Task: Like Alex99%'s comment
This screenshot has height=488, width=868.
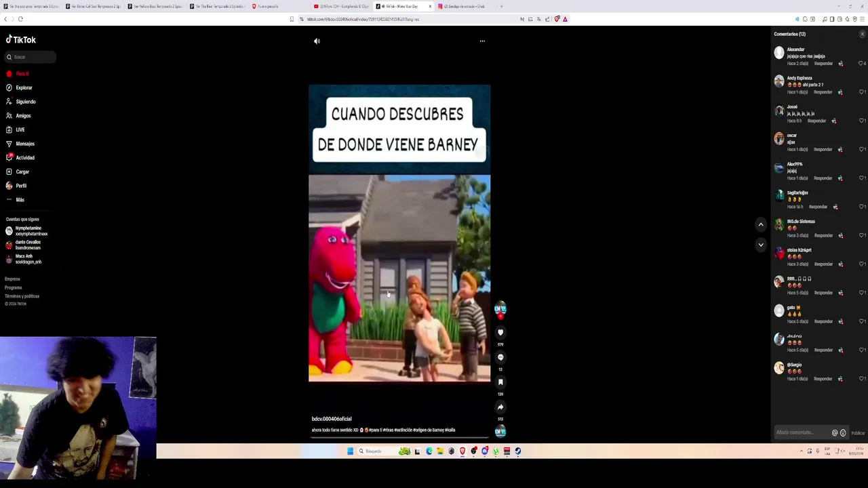Action: pyautogui.click(x=861, y=178)
